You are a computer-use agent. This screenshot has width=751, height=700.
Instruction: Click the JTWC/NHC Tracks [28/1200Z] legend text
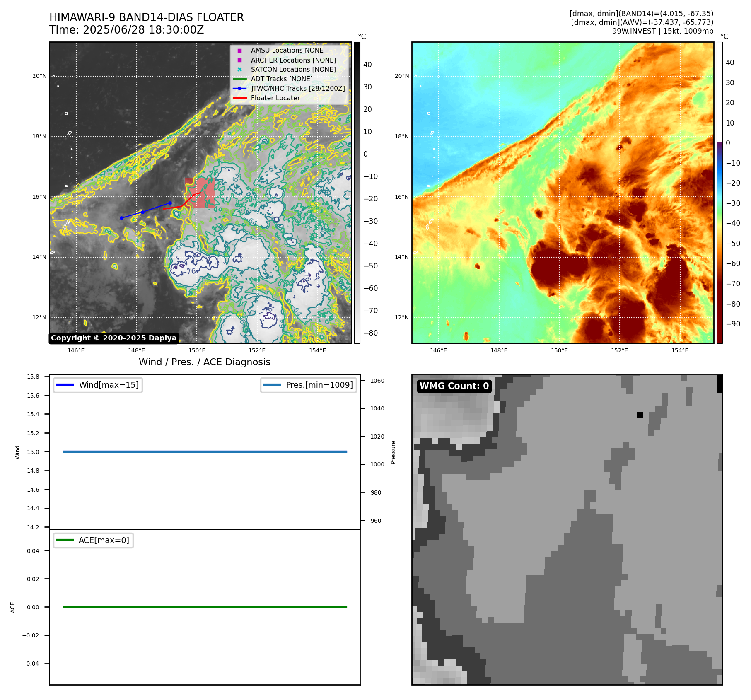point(298,89)
